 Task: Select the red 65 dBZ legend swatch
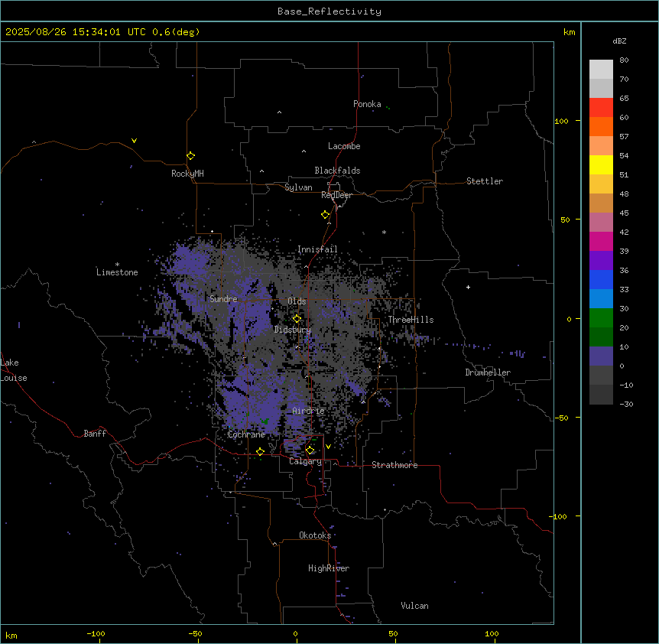(601, 107)
